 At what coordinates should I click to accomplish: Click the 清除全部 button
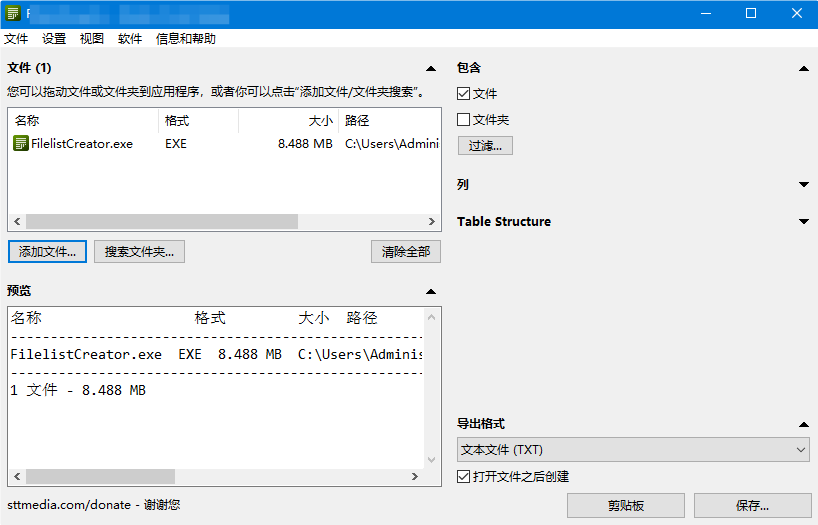[x=406, y=252]
